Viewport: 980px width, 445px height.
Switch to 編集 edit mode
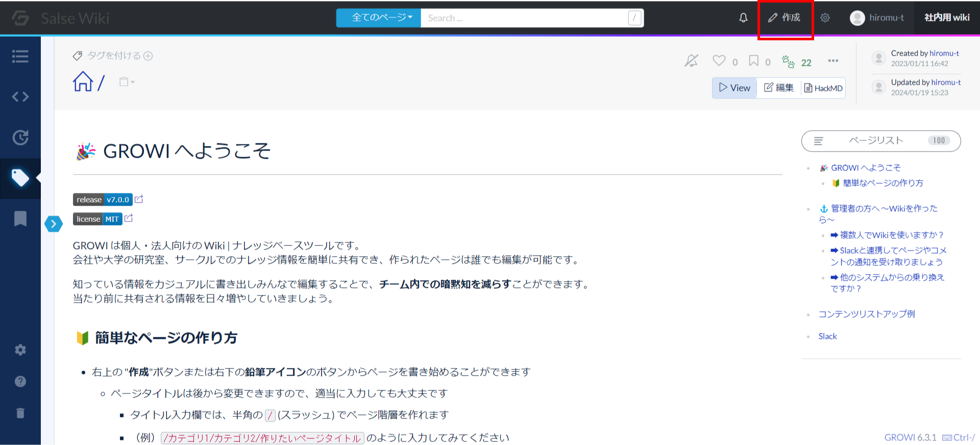click(x=778, y=88)
